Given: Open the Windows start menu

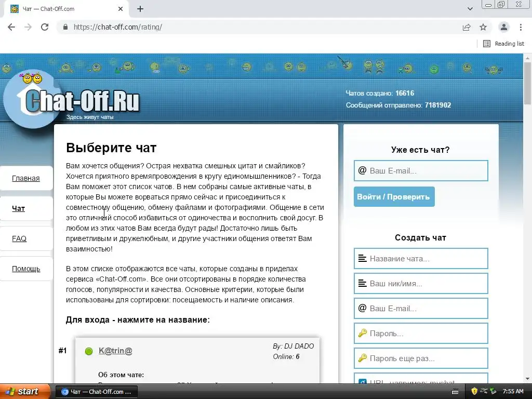Looking at the screenshot, I should [24, 391].
